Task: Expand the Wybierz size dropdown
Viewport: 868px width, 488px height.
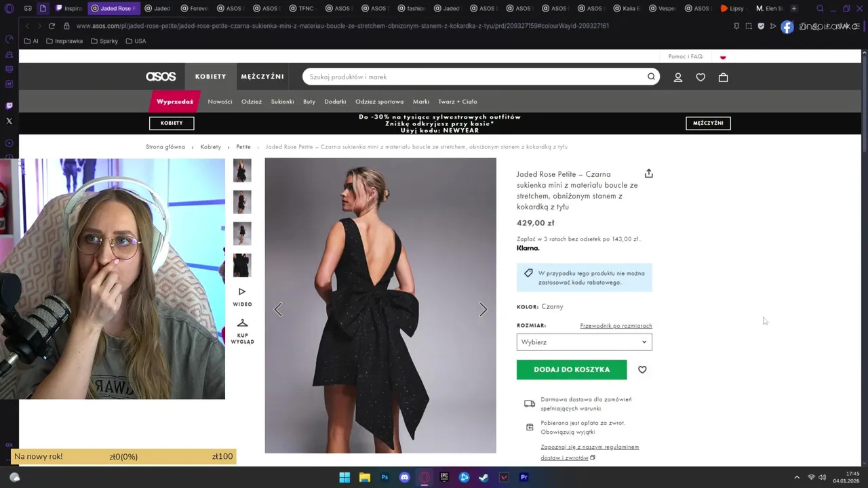Action: (x=584, y=342)
